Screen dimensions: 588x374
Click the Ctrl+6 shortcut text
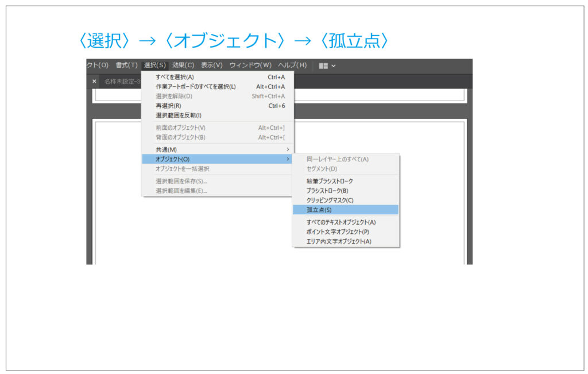click(x=277, y=106)
